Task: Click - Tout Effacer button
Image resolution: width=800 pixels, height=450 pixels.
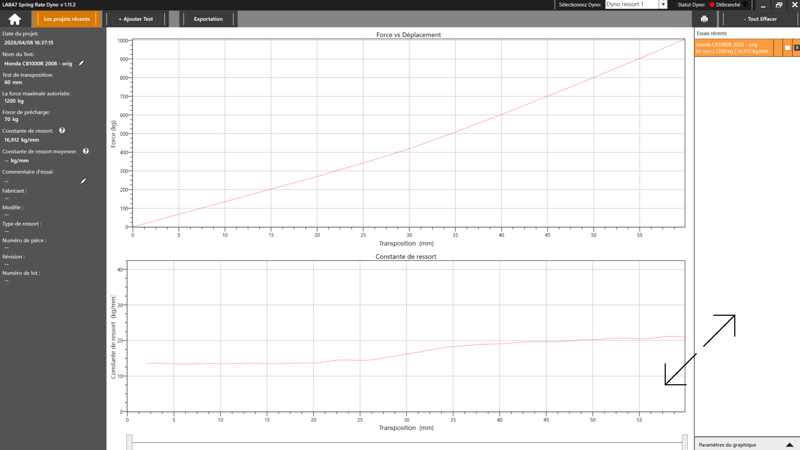Action: point(760,19)
